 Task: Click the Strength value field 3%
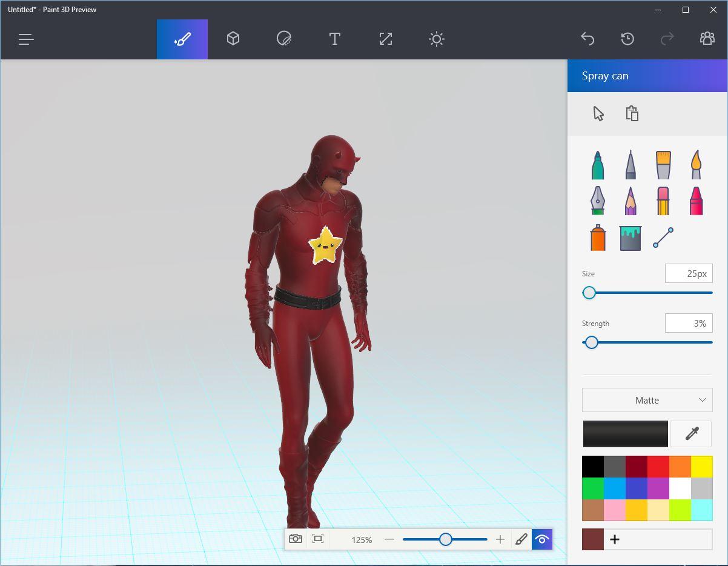(689, 324)
